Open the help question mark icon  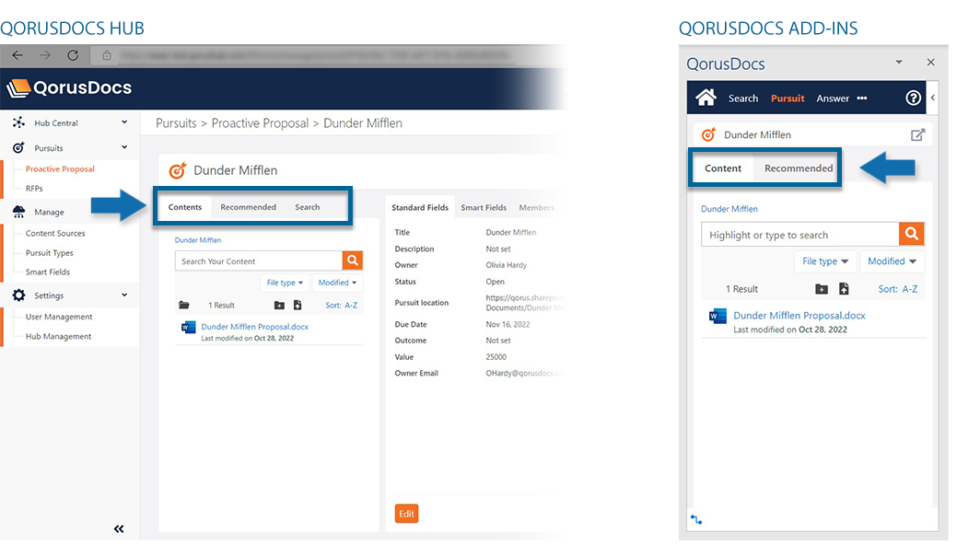(x=913, y=98)
